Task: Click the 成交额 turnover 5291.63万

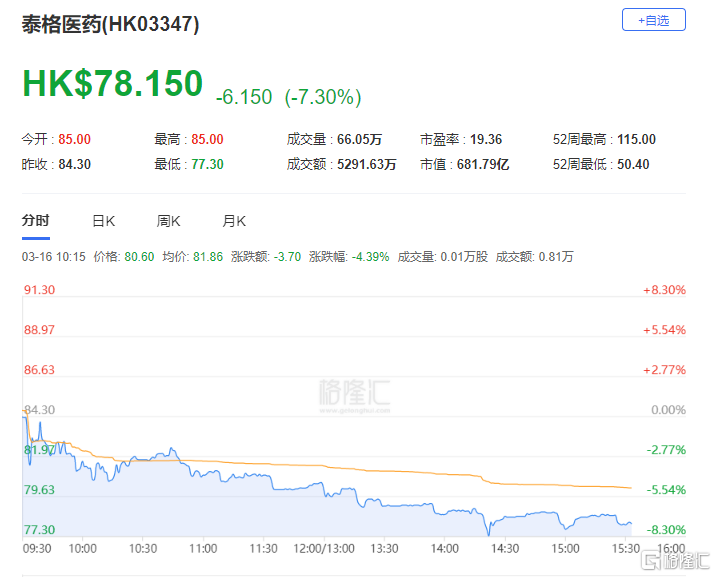Action: pos(367,164)
